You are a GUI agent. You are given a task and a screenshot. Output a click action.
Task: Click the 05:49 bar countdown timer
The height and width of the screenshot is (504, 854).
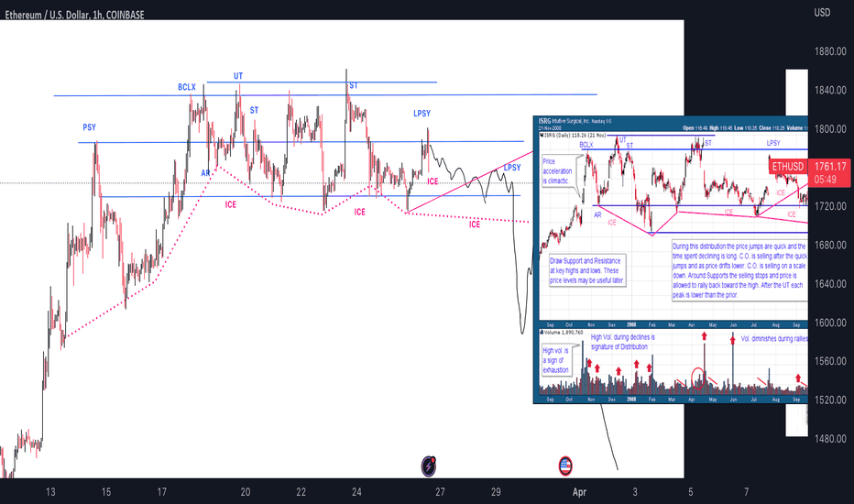[825, 180]
